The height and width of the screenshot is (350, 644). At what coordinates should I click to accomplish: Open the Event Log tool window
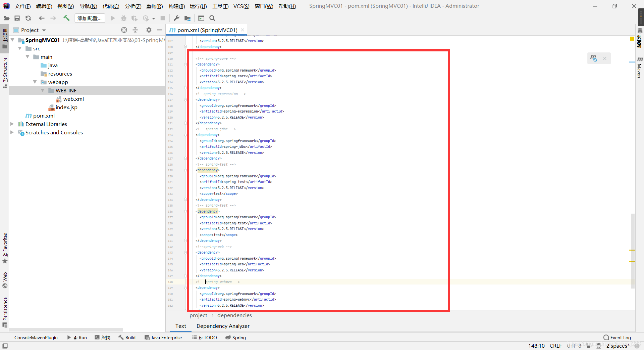[x=617, y=338]
